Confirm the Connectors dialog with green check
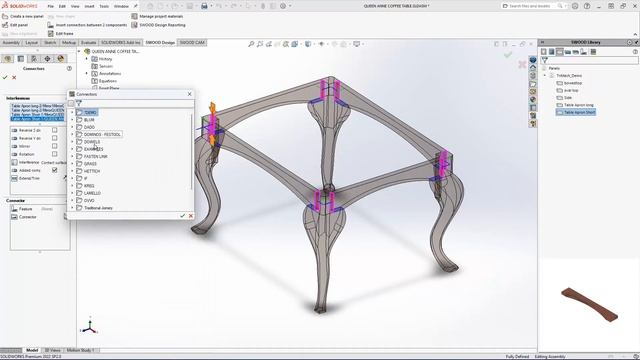This screenshot has height=360, width=640. [182, 216]
